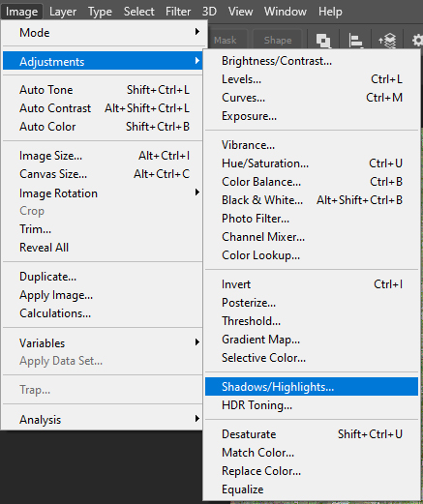Expand the Mode submenu arrow
Viewport: 423px width, 504px height.
(197, 32)
